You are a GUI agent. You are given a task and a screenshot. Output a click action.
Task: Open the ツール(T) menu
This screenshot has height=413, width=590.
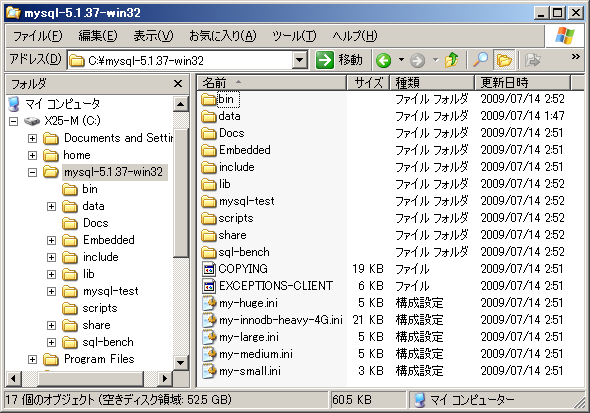(294, 36)
